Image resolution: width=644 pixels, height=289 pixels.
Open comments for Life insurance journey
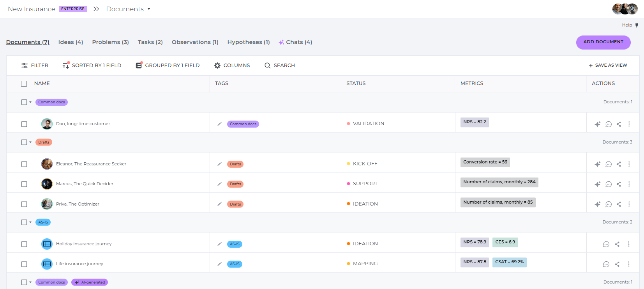pos(606,264)
